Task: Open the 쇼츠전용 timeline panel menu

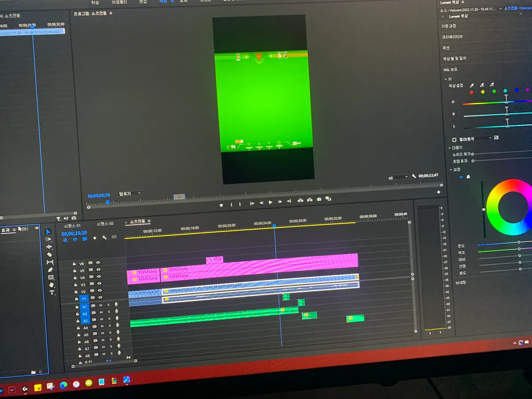Action: coord(149,221)
